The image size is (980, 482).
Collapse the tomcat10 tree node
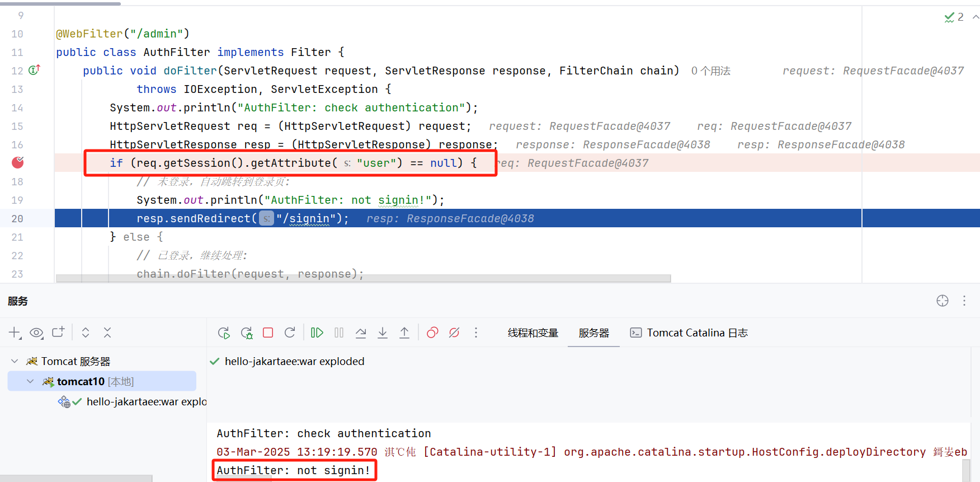30,381
